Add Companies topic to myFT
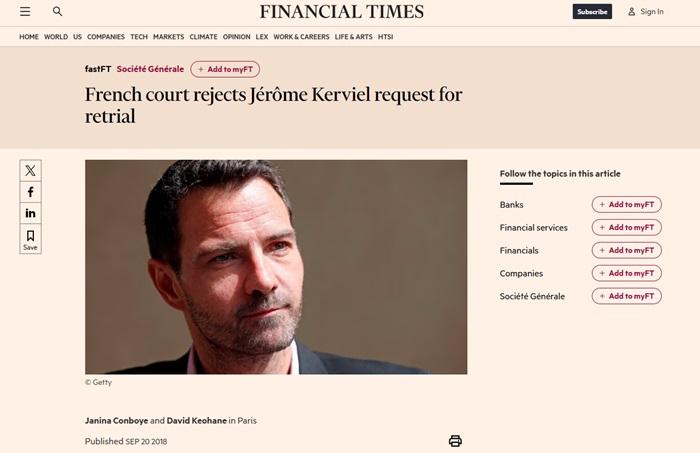This screenshot has width=700, height=453. pyautogui.click(x=626, y=273)
